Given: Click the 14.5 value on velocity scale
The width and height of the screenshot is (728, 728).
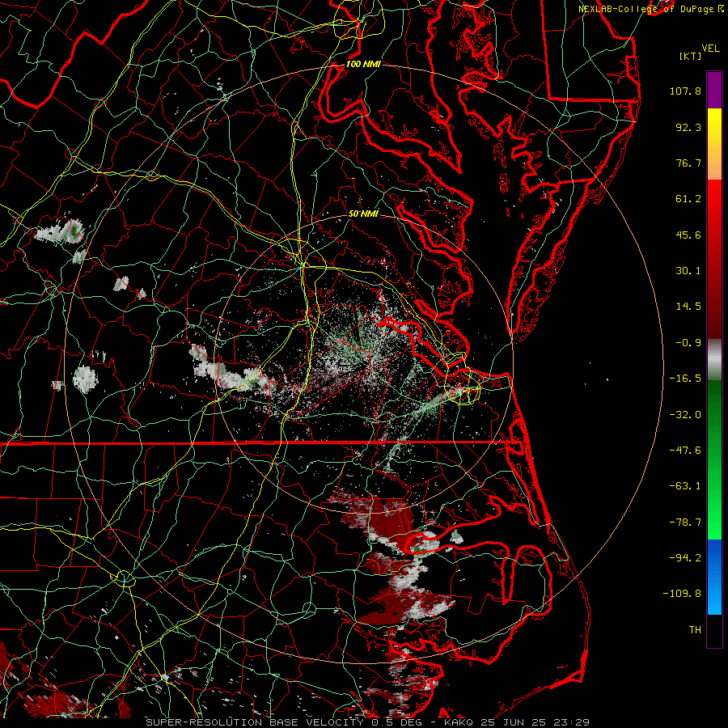Looking at the screenshot, I should coord(688,307).
